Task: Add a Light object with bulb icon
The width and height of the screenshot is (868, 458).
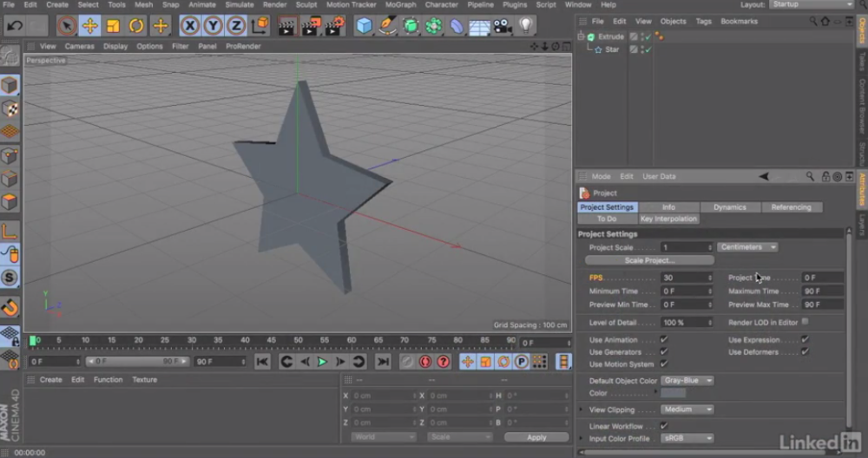Action: coord(526,25)
